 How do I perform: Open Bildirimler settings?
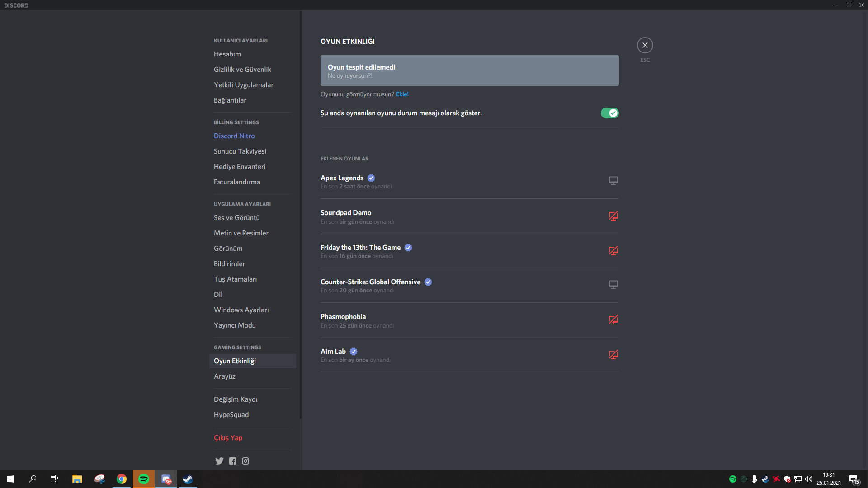click(x=253, y=264)
